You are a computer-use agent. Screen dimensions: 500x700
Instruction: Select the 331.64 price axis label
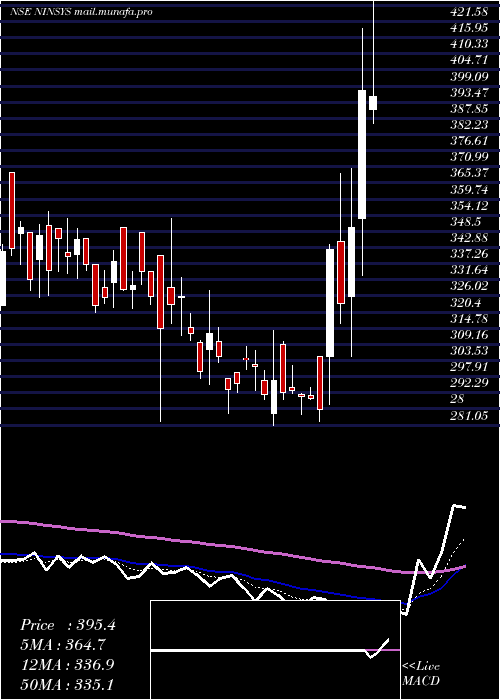click(469, 270)
